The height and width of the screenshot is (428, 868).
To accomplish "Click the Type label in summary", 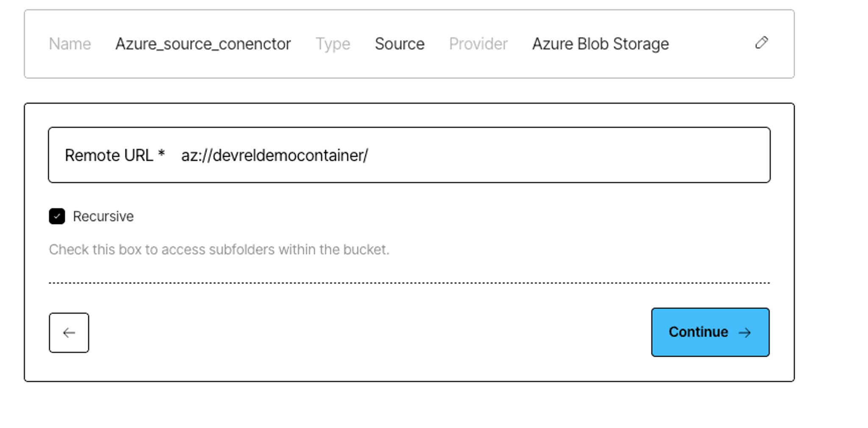I will (333, 44).
